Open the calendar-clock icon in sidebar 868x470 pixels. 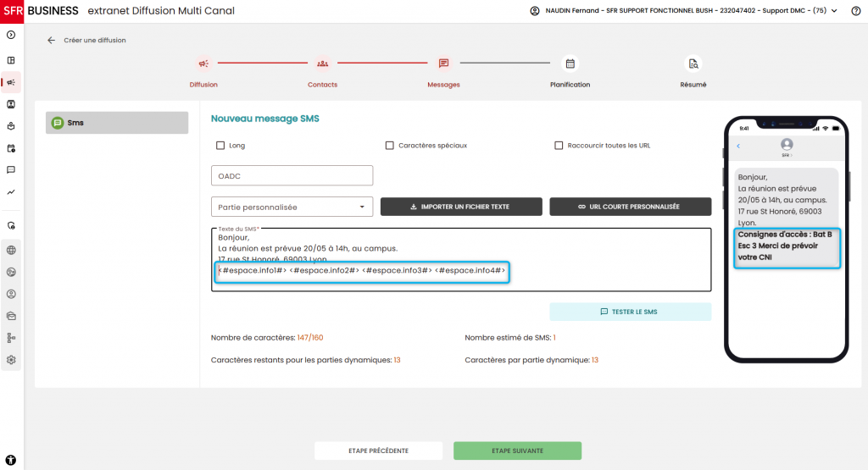click(x=11, y=148)
